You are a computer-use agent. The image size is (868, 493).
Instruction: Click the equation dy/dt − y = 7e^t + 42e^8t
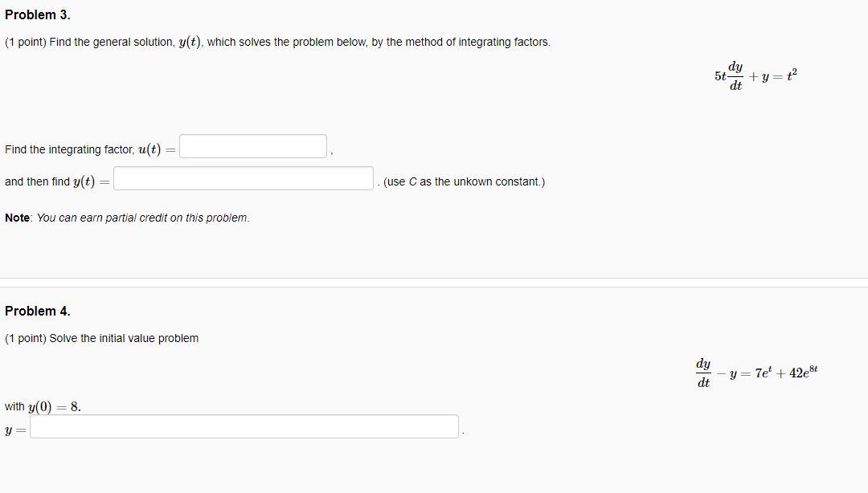click(757, 373)
